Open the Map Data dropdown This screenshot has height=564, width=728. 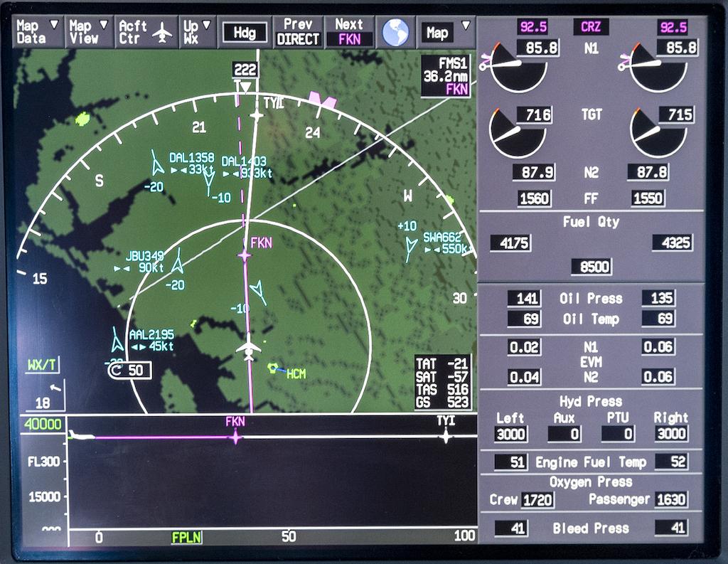tap(38, 33)
